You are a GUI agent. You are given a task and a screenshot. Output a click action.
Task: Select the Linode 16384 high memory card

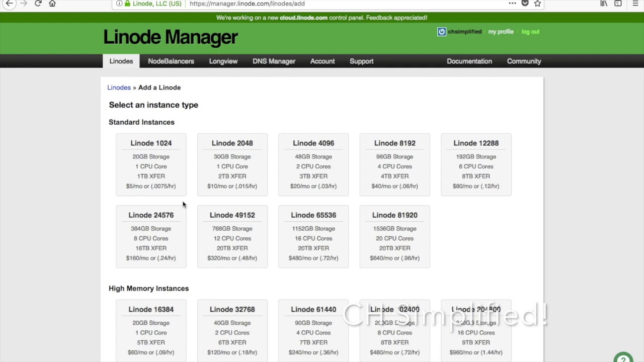(151, 331)
